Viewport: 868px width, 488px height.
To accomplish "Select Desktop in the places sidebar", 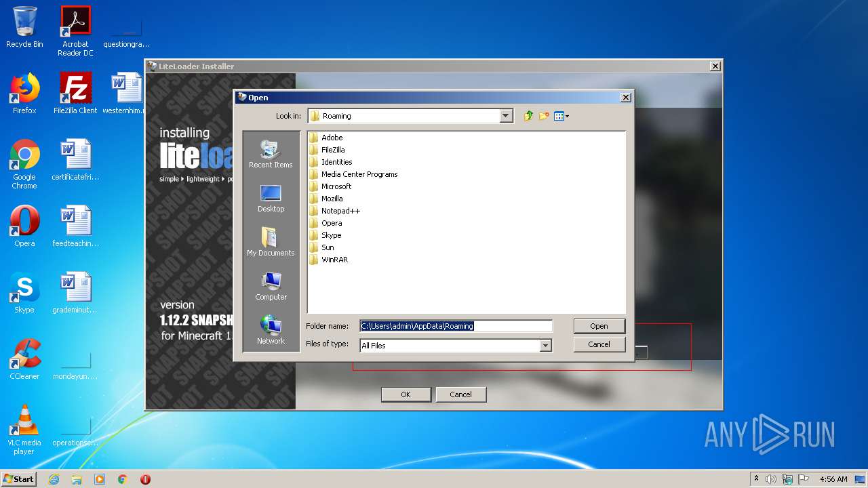I will point(271,198).
